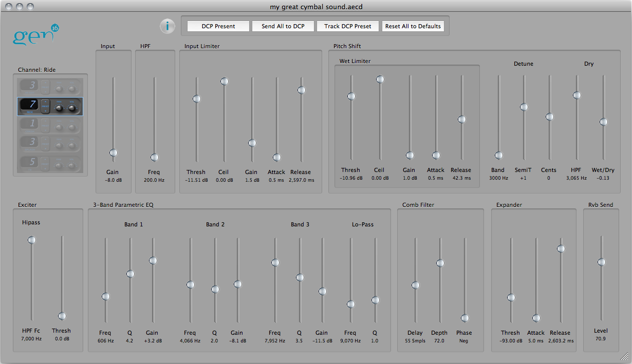
Task: Click the Ride channel Pan knob
Action: click(59, 108)
